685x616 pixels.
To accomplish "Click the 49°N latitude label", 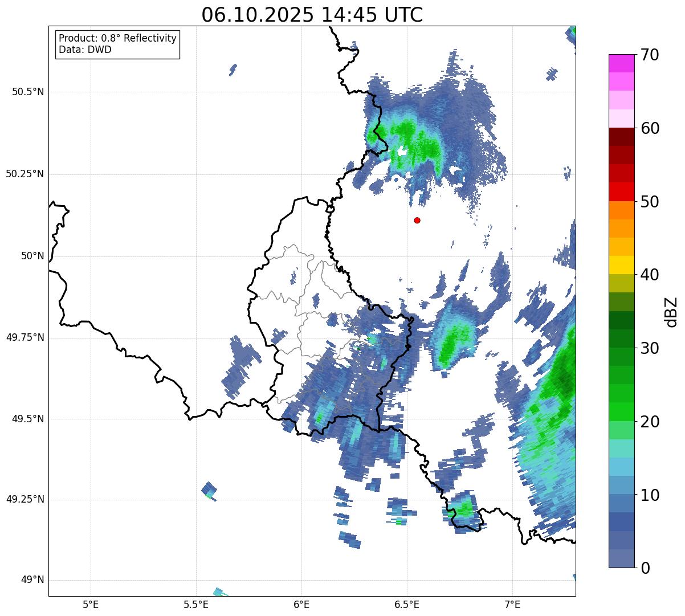I will coord(32,580).
